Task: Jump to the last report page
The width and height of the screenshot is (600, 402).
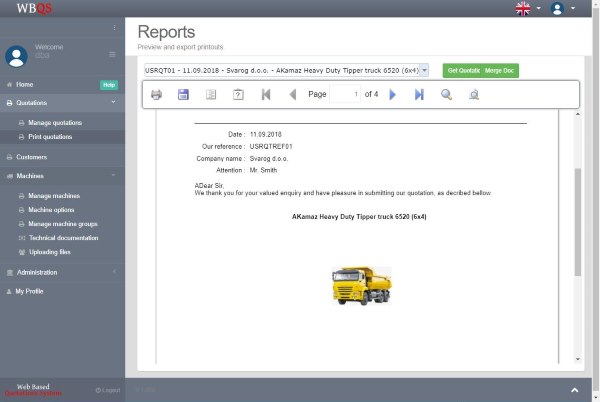Action: tap(419, 94)
